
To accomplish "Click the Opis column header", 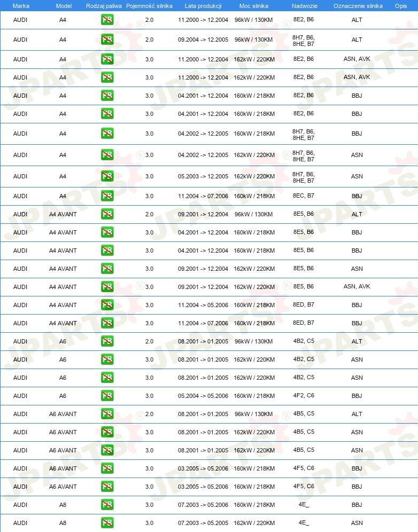I will 401,6.
